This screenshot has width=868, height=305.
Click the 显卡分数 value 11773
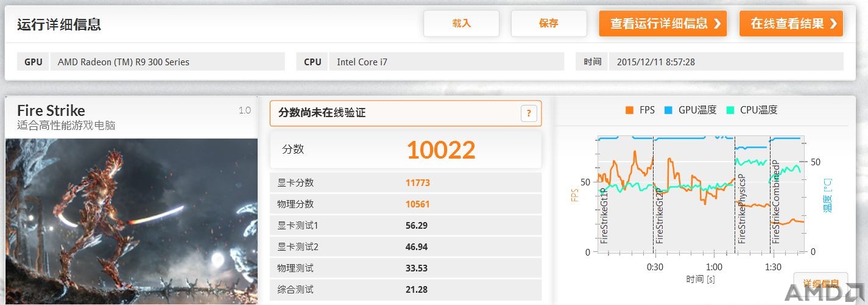coord(417,183)
